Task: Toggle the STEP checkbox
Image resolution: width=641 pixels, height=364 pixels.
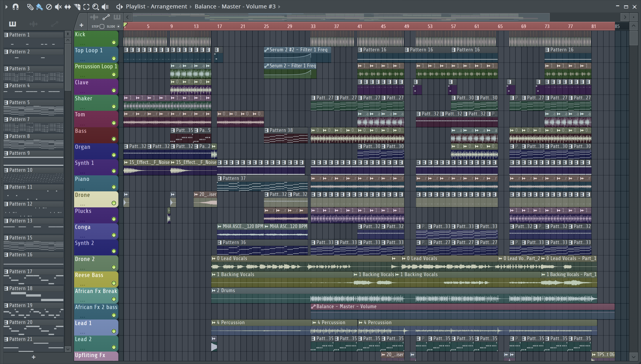Action: point(102,26)
